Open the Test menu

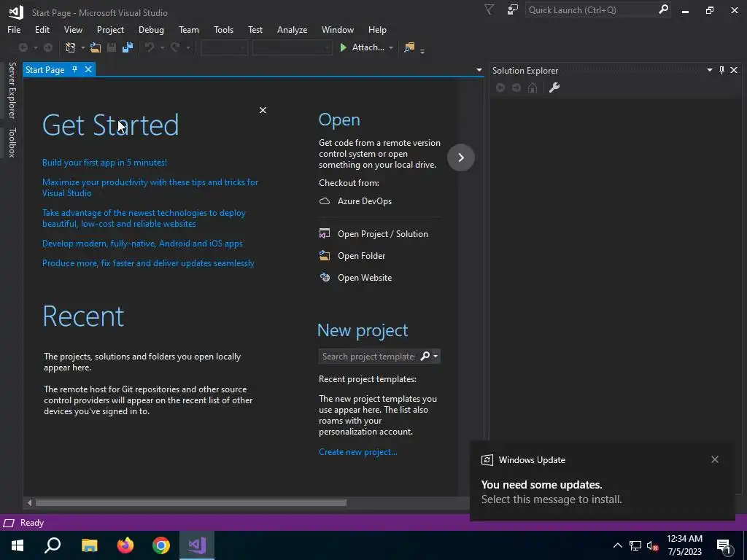(255, 29)
